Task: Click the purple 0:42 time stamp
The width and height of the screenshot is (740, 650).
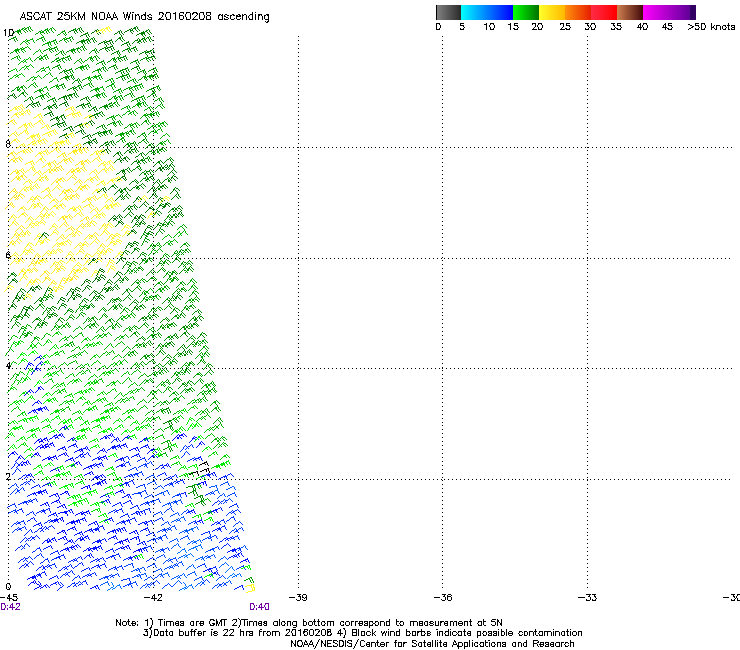Action: pos(10,607)
